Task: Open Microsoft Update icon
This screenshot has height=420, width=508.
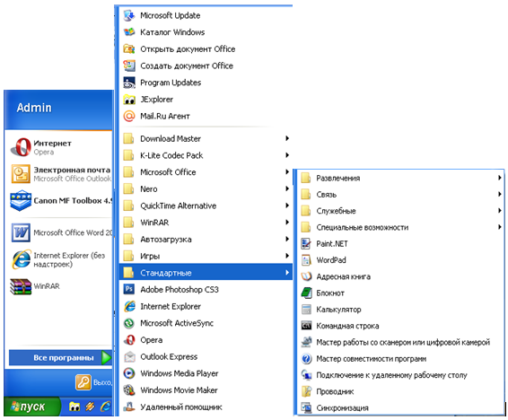Action: (x=129, y=15)
